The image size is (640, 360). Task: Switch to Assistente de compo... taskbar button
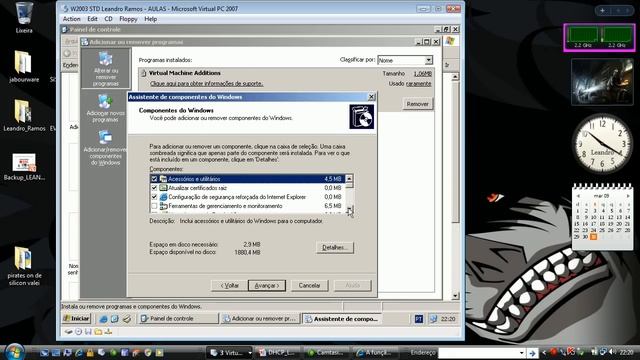[342, 319]
